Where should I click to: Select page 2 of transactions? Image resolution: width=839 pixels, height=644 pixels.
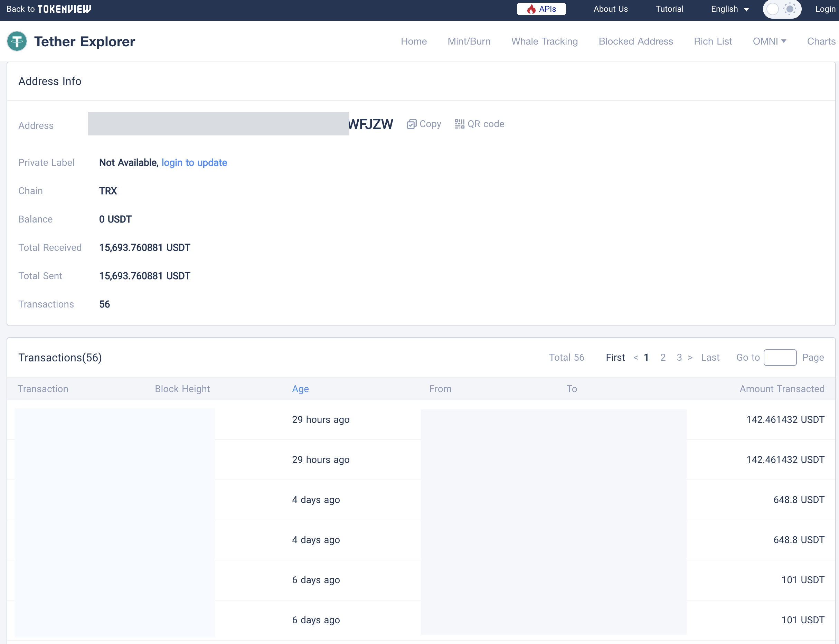(x=663, y=357)
